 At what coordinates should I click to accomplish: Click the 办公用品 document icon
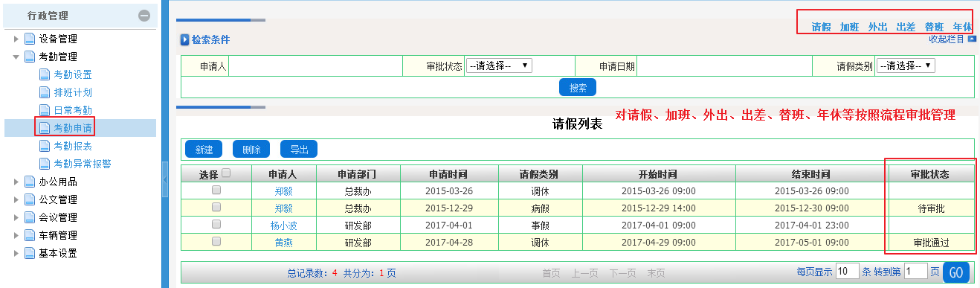coord(30,182)
